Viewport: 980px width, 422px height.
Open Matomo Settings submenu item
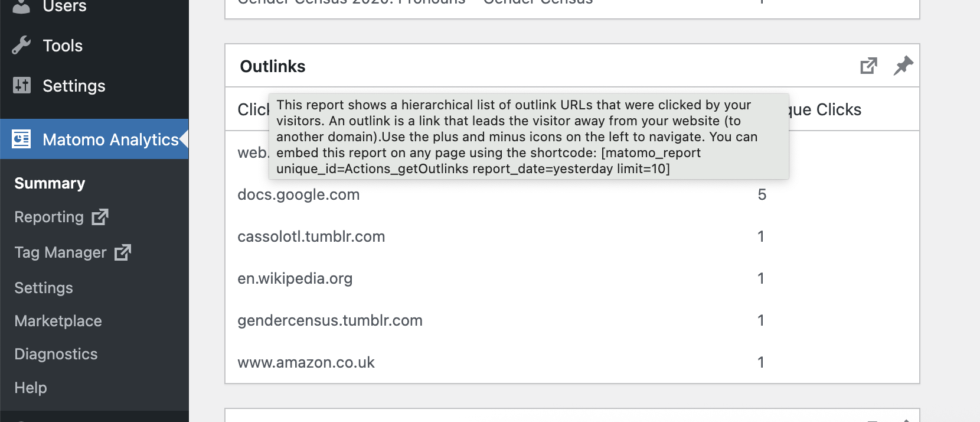tap(44, 288)
